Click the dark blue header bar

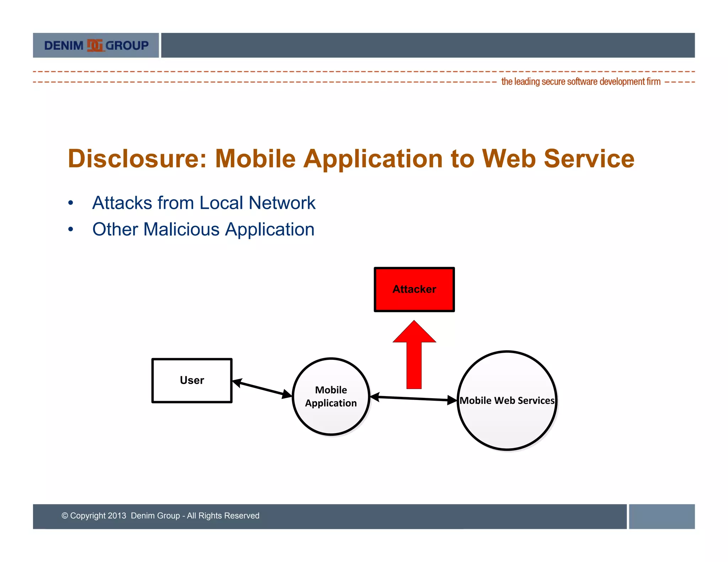(428, 45)
